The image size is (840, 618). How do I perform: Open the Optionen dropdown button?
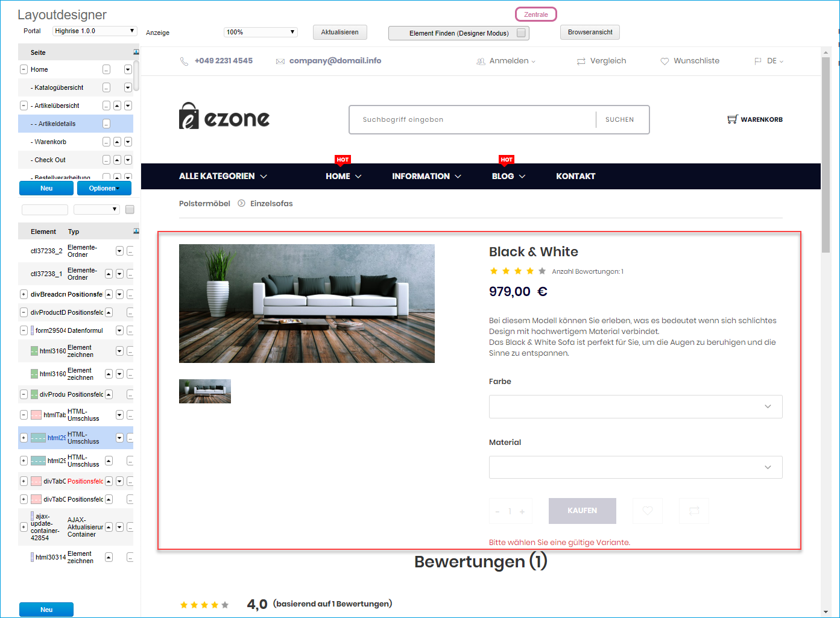104,188
